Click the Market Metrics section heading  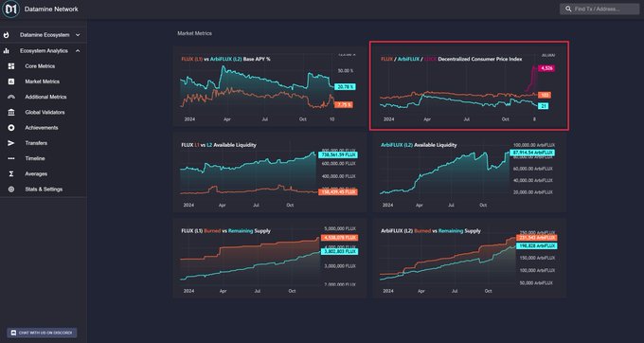pos(195,33)
